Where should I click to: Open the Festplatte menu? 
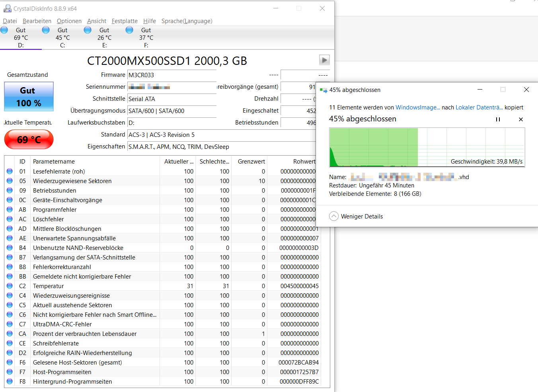pos(125,21)
